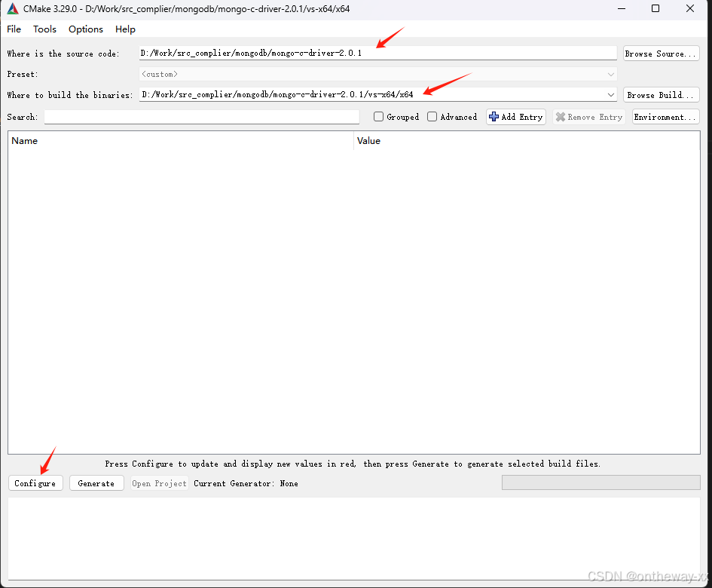The width and height of the screenshot is (712, 588).
Task: Open the Options menu
Action: [86, 29]
